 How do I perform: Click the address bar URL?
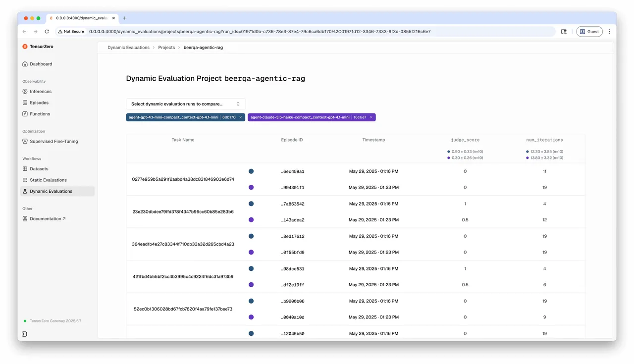click(260, 31)
